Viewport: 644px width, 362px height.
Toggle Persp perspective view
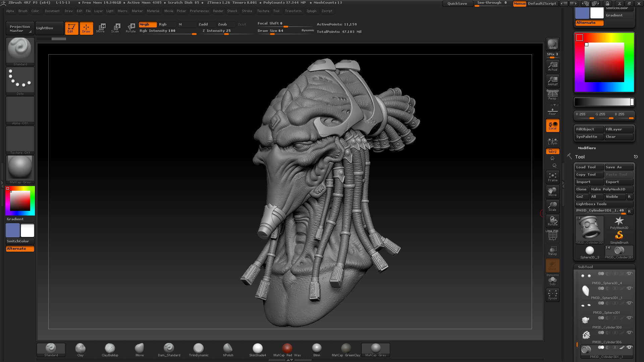(x=552, y=96)
